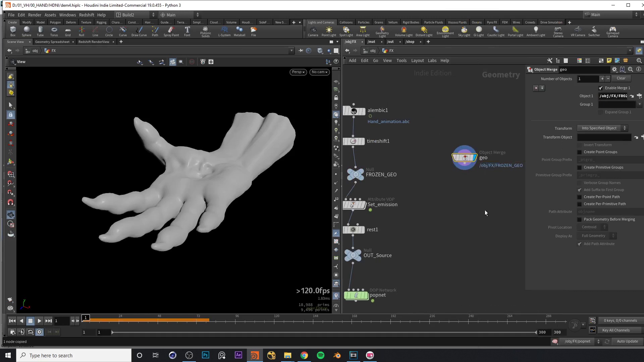Select the Metaball shelf tool
Screen dimensions: 644x362
click(x=239, y=32)
